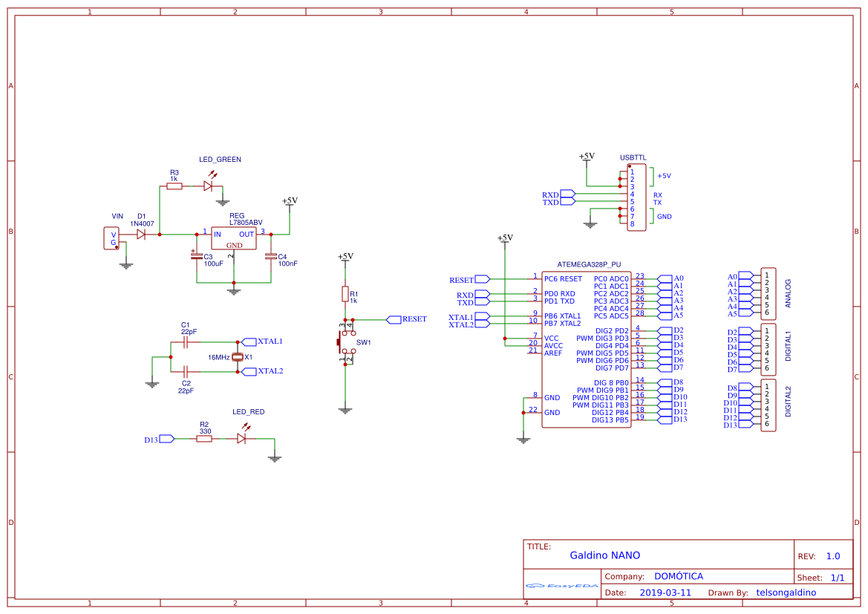Click the Galdino NANO title text
Screen dimensions: 868x614
(x=604, y=555)
